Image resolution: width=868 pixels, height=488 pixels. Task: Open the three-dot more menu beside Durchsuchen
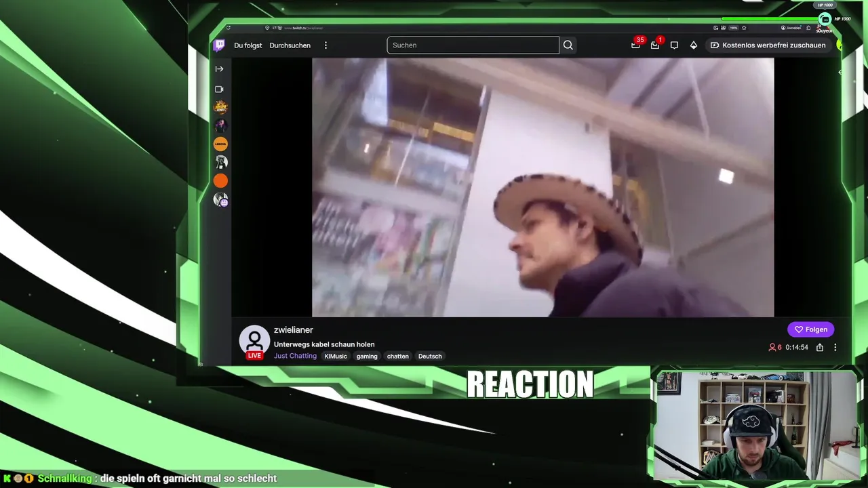tap(325, 45)
